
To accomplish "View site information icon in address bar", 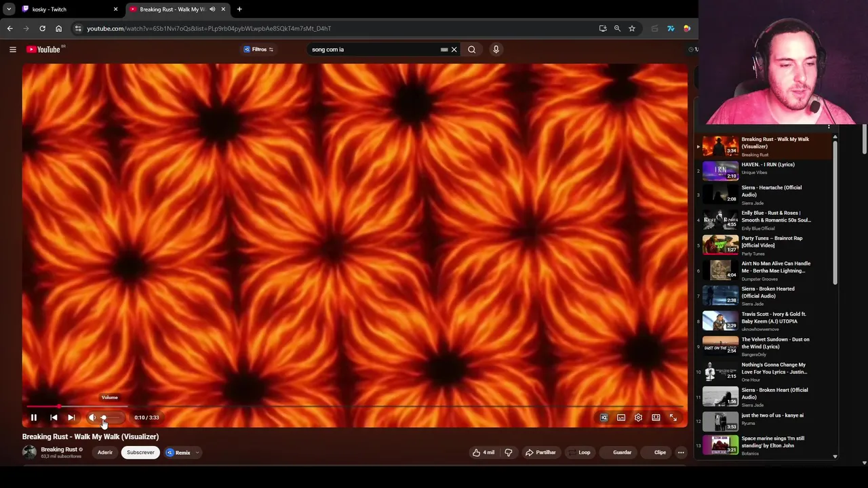I will click(x=78, y=28).
